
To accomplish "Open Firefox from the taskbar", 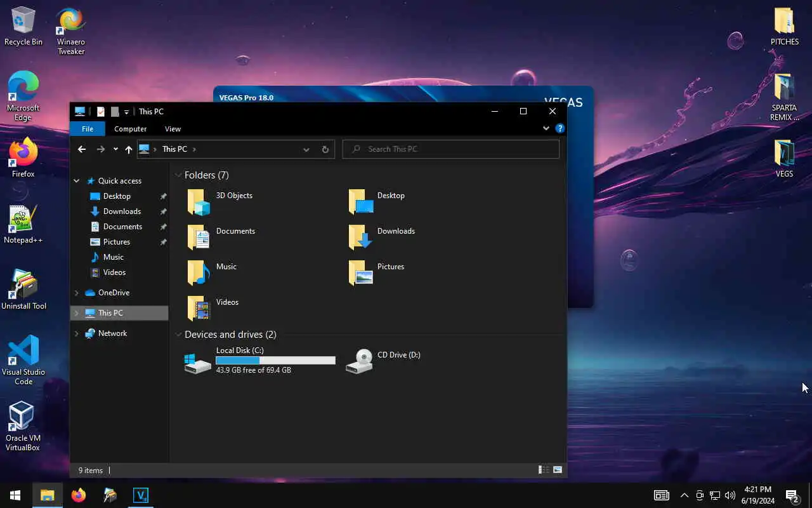I will [x=79, y=495].
